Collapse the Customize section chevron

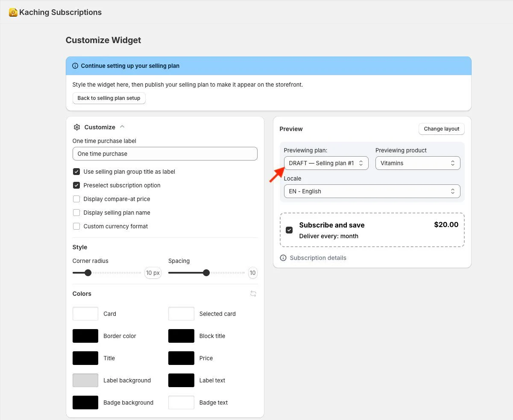pyautogui.click(x=122, y=127)
